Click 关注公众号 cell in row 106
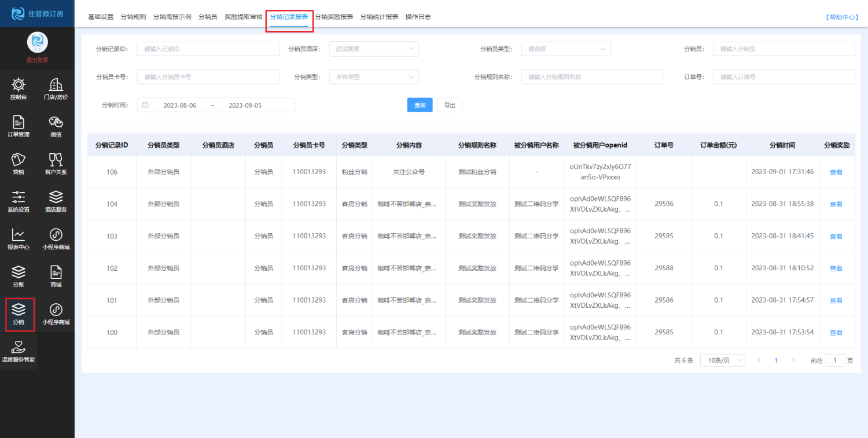This screenshot has height=438, width=868. coord(409,172)
